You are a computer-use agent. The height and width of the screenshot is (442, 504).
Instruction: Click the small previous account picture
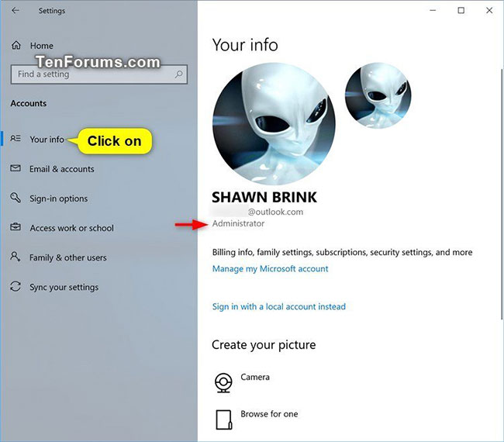click(378, 95)
